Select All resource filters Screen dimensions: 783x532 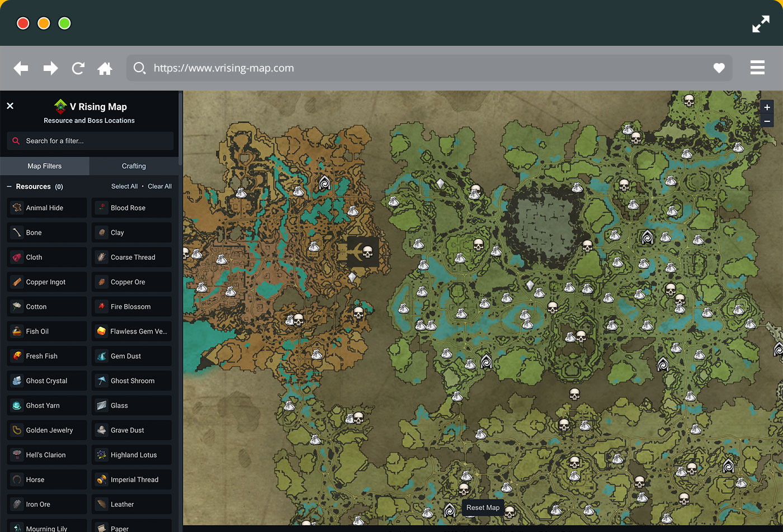pos(124,187)
